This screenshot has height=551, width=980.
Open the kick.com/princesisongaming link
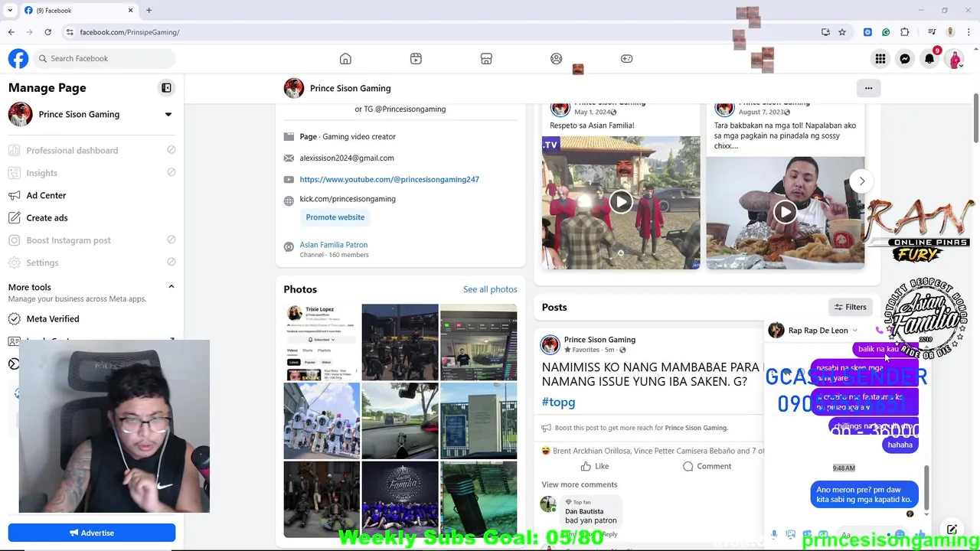(348, 199)
